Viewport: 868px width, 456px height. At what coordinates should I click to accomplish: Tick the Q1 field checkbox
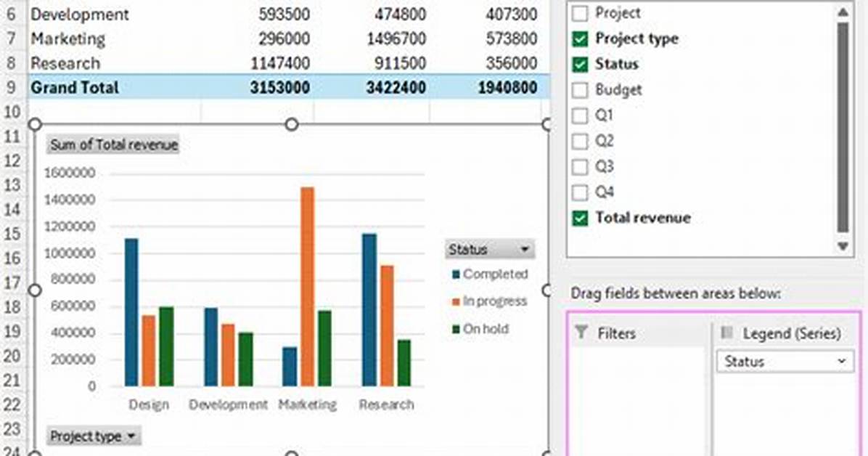[x=580, y=115]
